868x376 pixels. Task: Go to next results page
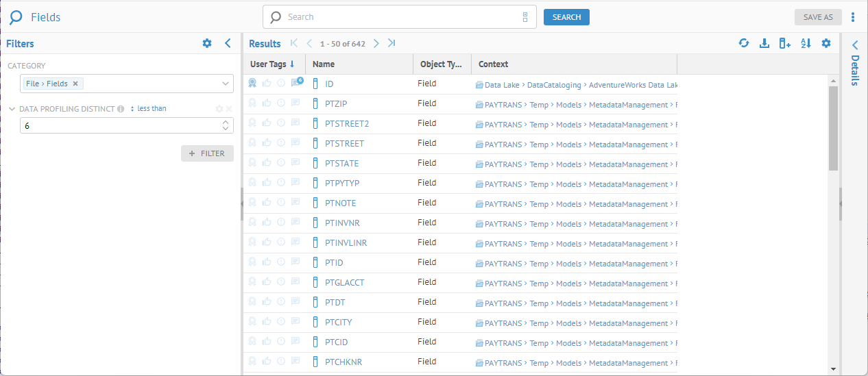pyautogui.click(x=376, y=43)
